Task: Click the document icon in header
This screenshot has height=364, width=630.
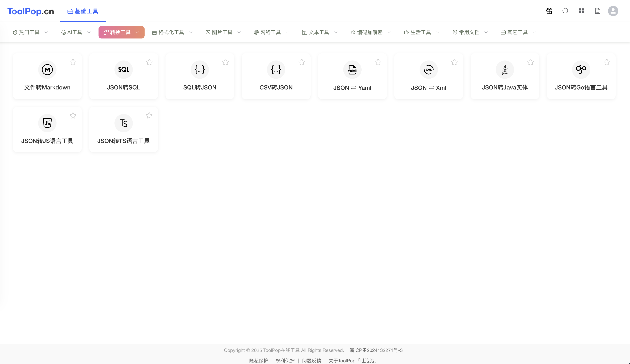Action: 598,11
